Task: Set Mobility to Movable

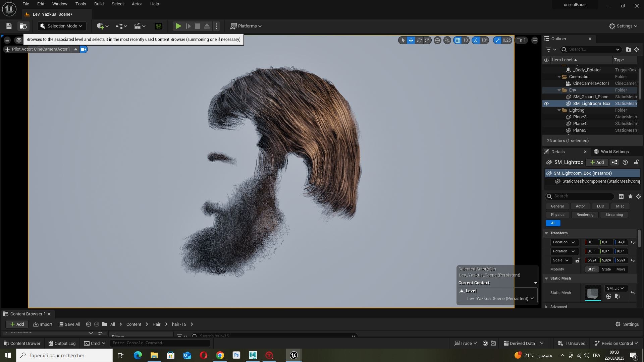Action: coord(621,269)
